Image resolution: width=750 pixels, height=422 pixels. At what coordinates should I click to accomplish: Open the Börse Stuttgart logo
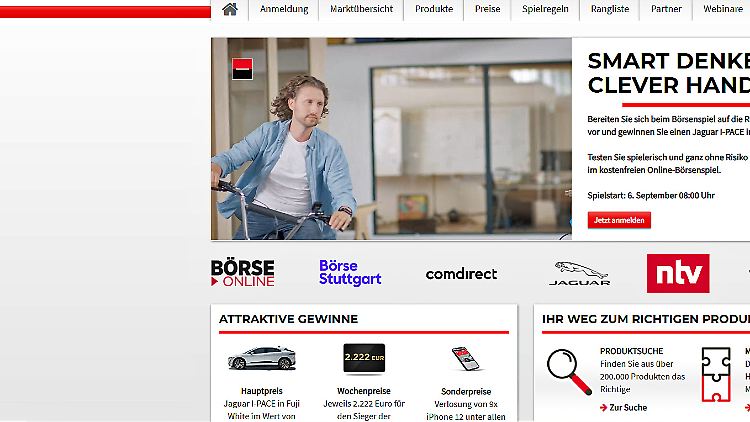point(350,273)
